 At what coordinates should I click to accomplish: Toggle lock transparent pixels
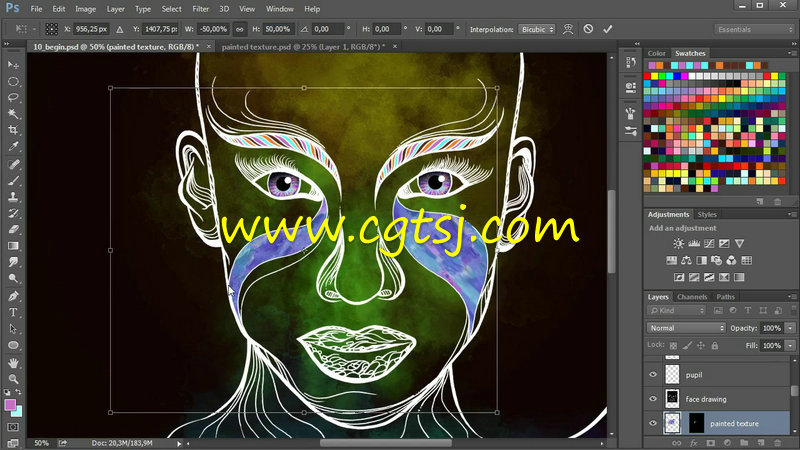click(x=673, y=345)
